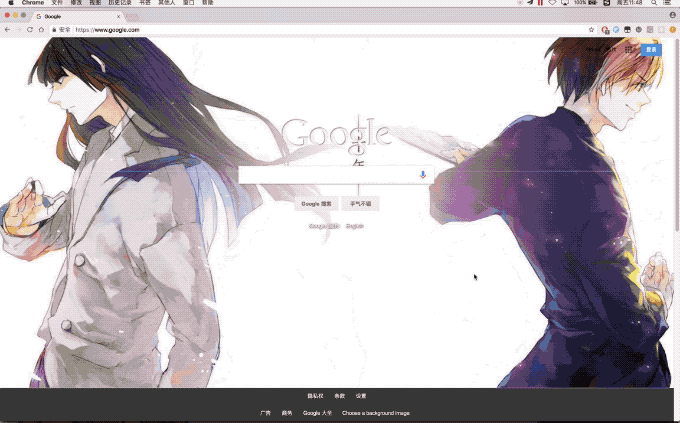Open the 窗口 (Window) menu
Screen dimensions: 680x423
click(188, 2)
